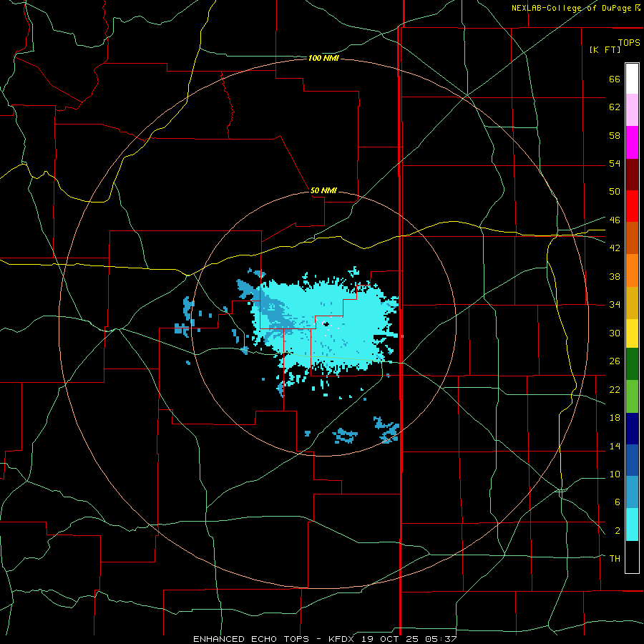
Task: Click the legend value 34
Action: click(x=615, y=304)
